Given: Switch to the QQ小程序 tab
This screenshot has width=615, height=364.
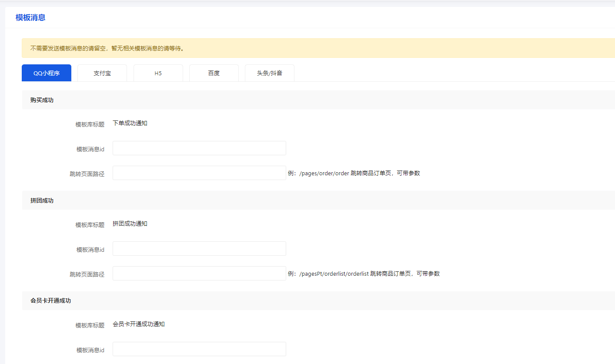Looking at the screenshot, I should (x=47, y=73).
